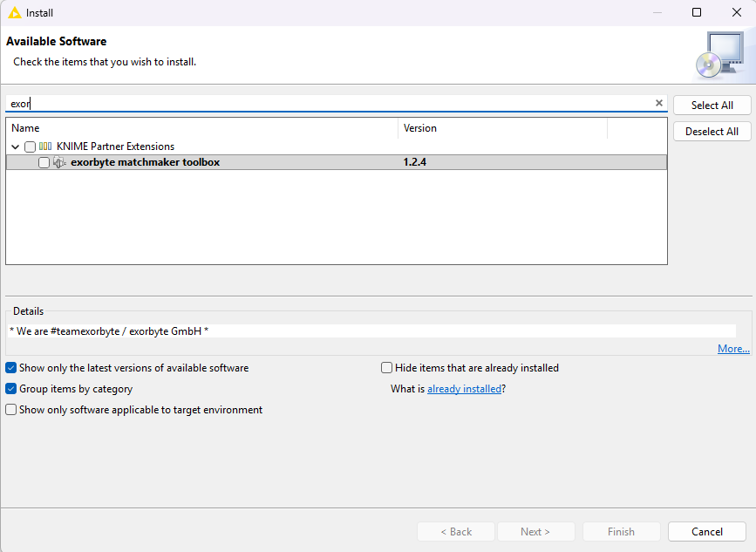
Task: Check the exorbyte matchmaker toolbox checkbox
Action: tap(44, 162)
